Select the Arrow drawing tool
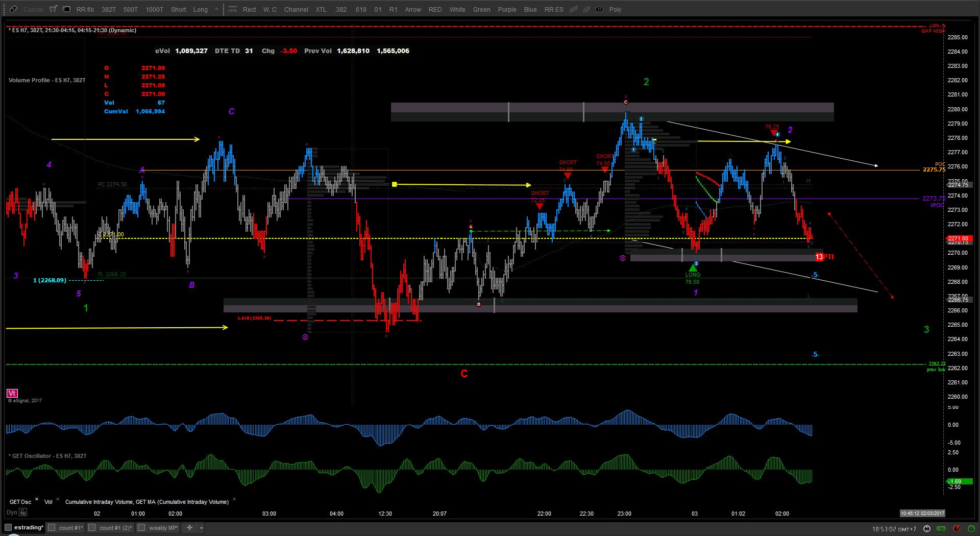This screenshot has width=980, height=536. pyautogui.click(x=413, y=10)
